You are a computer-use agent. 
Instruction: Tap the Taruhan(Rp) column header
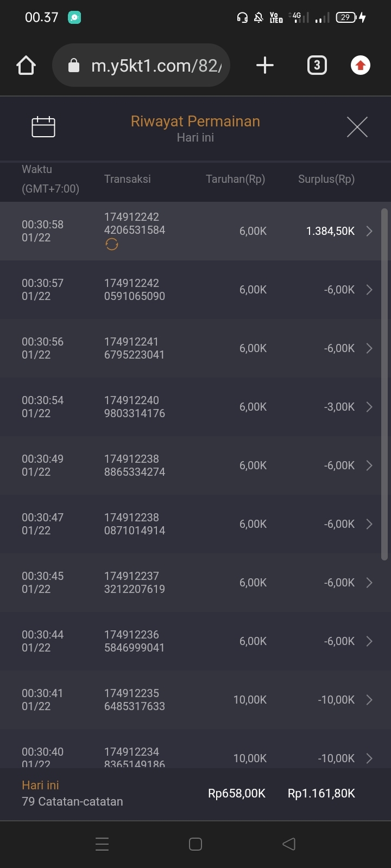coord(235,179)
